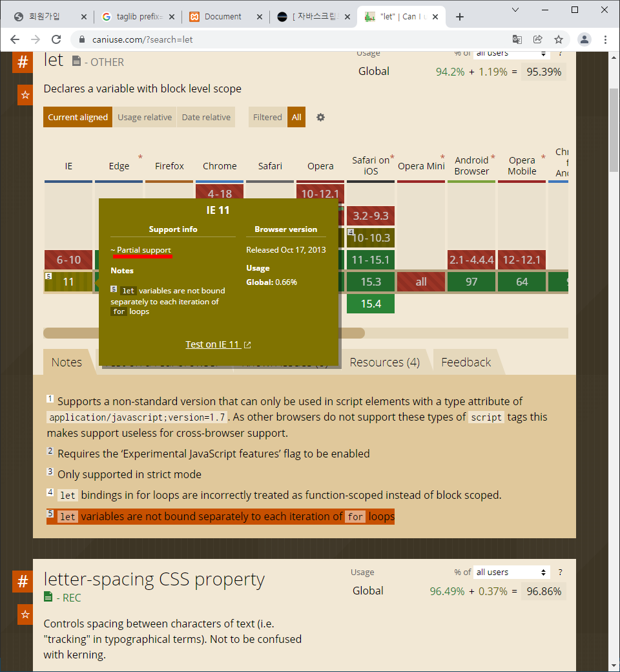Click Safari on iOS 11-15.1 cell
620x672 pixels.
pyautogui.click(x=371, y=260)
